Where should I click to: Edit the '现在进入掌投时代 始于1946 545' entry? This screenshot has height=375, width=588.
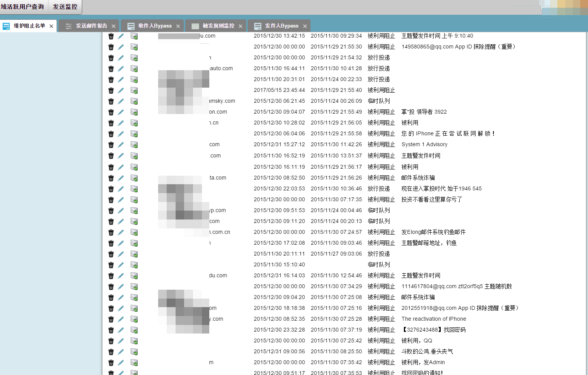pyautogui.click(x=121, y=189)
